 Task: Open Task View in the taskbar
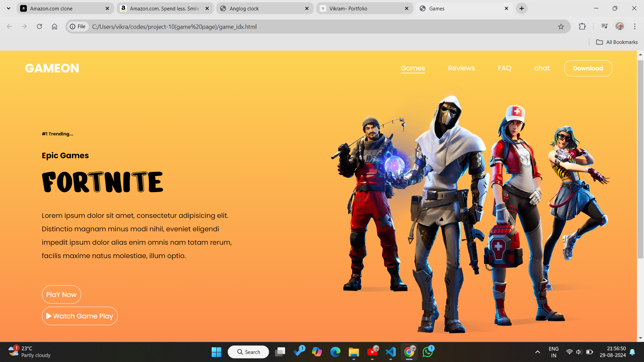click(x=280, y=352)
